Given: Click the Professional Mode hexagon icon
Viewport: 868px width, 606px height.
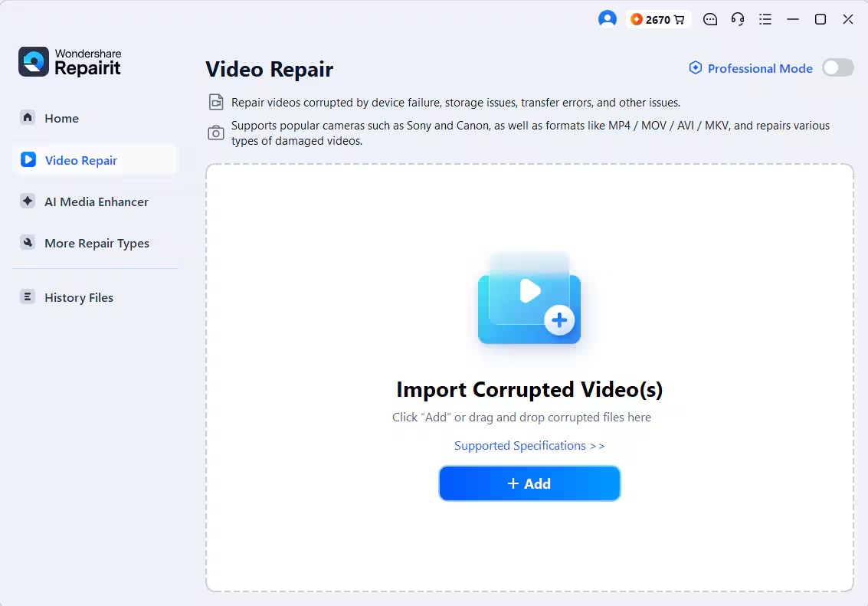Looking at the screenshot, I should pyautogui.click(x=696, y=68).
